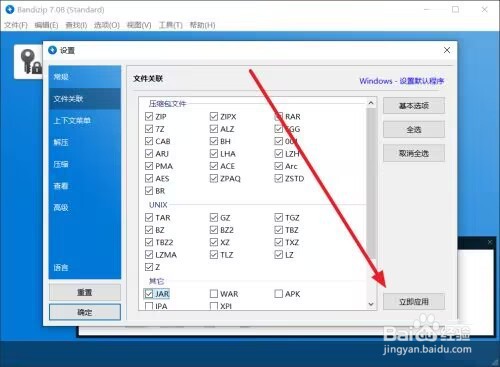Click 取消全选 to deselect all
This screenshot has width=500, height=367.
tap(414, 153)
